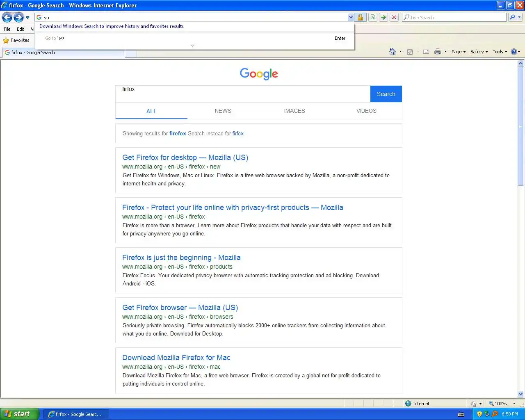This screenshot has width=525, height=420.
Task: Click the Protected Mode lock icon in status bar
Action: [474, 404]
